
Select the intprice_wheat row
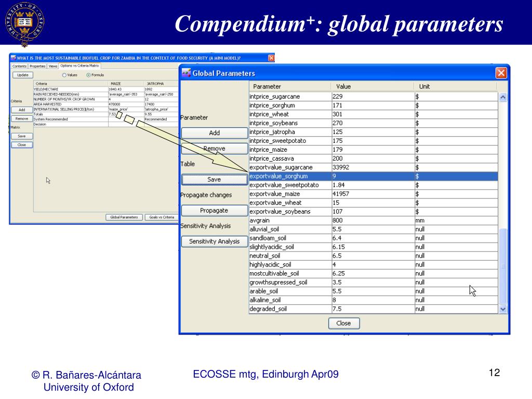coord(374,114)
